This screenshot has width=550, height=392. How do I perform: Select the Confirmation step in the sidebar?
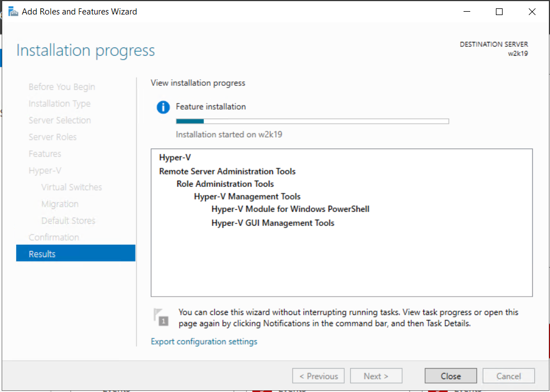54,238
